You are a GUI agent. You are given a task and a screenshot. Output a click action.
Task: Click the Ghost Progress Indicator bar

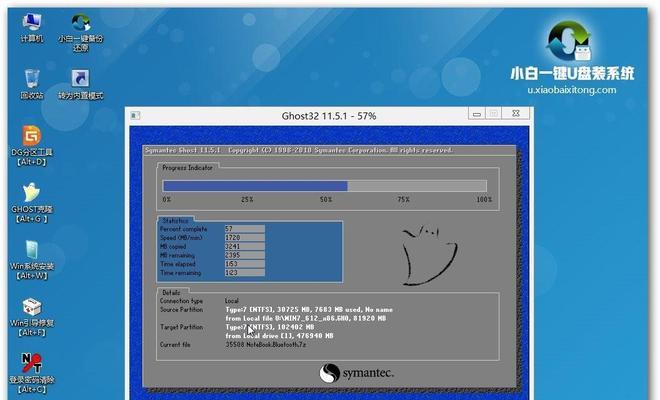tap(325, 185)
